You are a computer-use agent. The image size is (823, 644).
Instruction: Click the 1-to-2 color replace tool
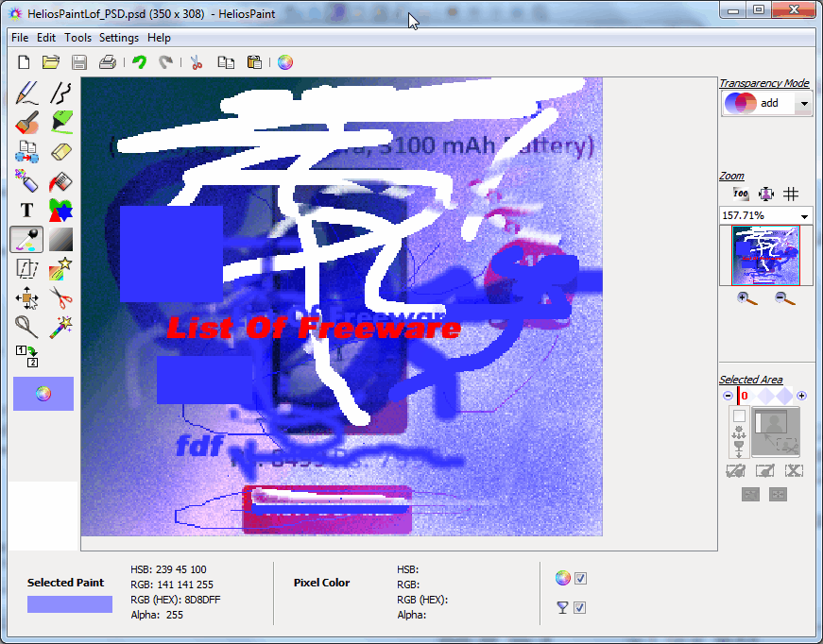pyautogui.click(x=26, y=356)
